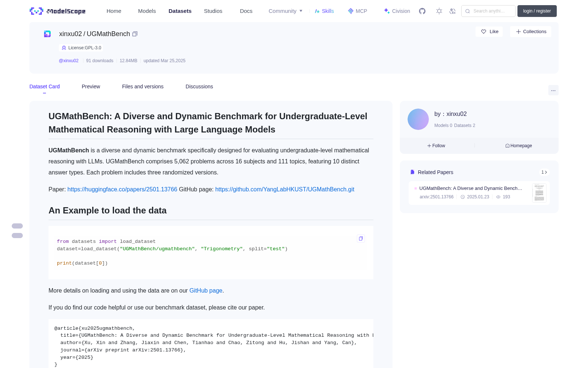
Task: Follow the 'GitHub page' link
Action: point(206,290)
